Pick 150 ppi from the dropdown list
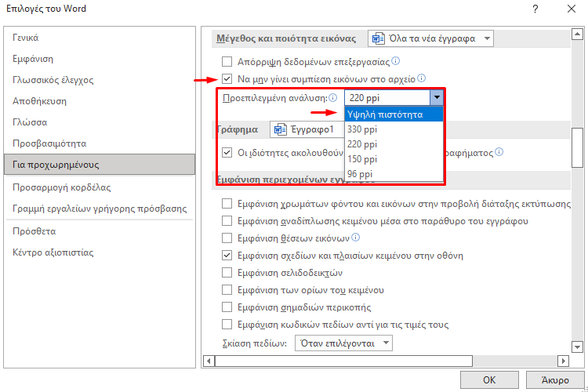588x392 pixels. pyautogui.click(x=394, y=159)
